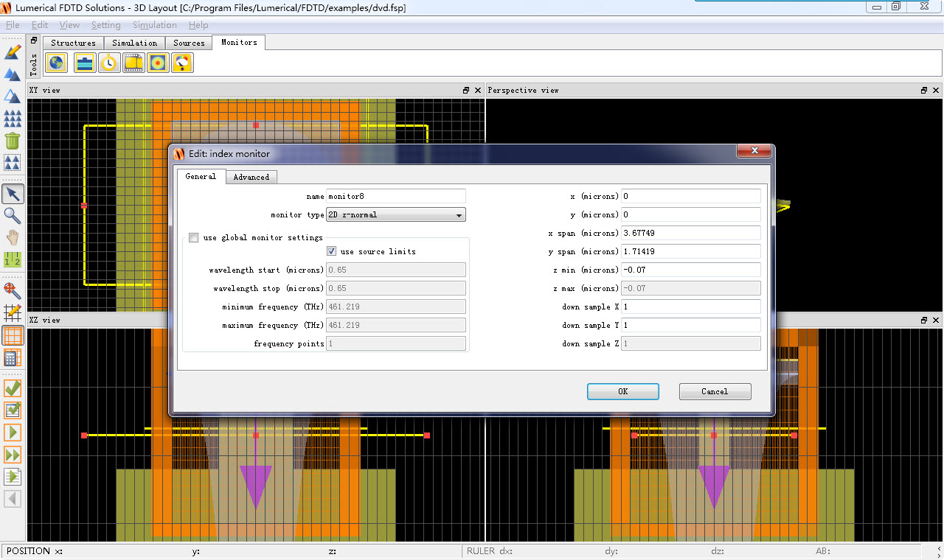
Task: Click the select-all icon with dotted-border triangles
Action: pyautogui.click(x=13, y=162)
